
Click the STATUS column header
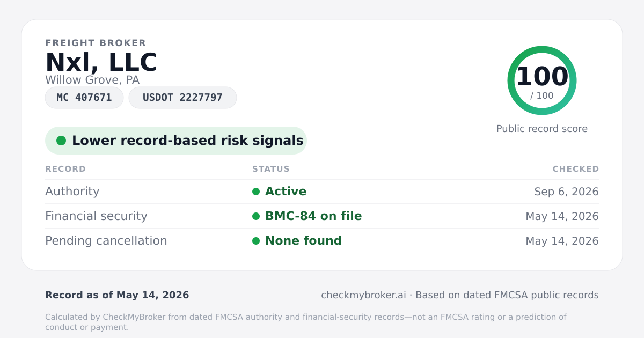(271, 169)
